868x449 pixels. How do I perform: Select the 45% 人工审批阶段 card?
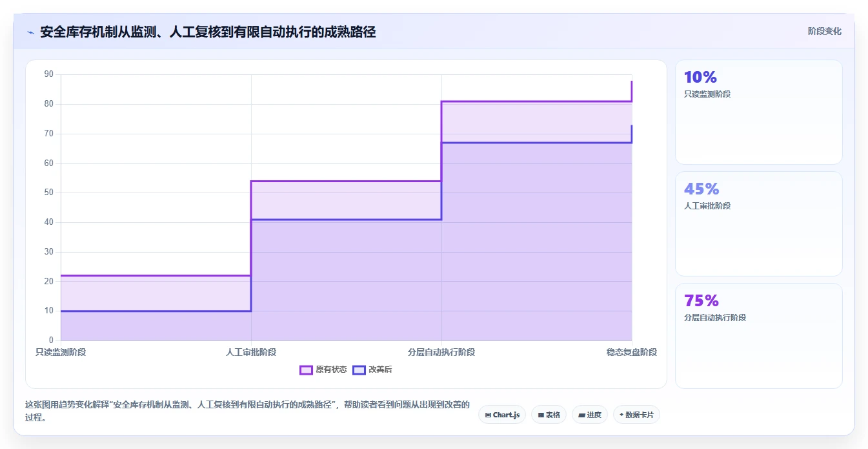coord(759,224)
